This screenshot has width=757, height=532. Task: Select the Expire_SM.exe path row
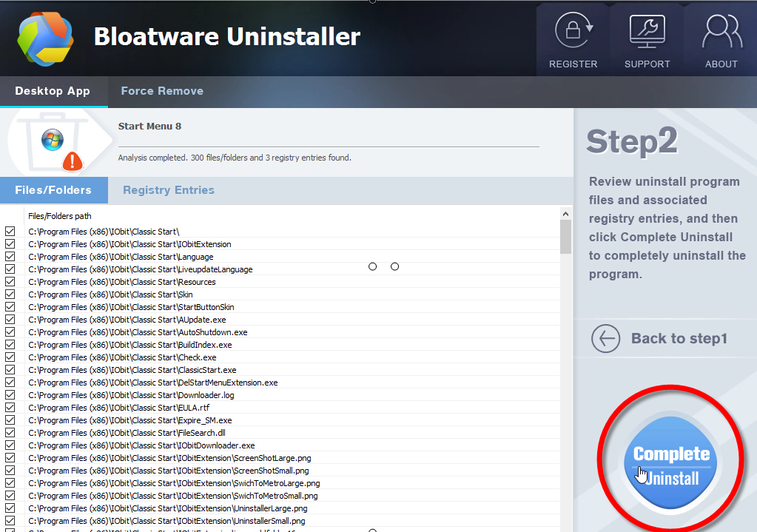click(x=280, y=420)
